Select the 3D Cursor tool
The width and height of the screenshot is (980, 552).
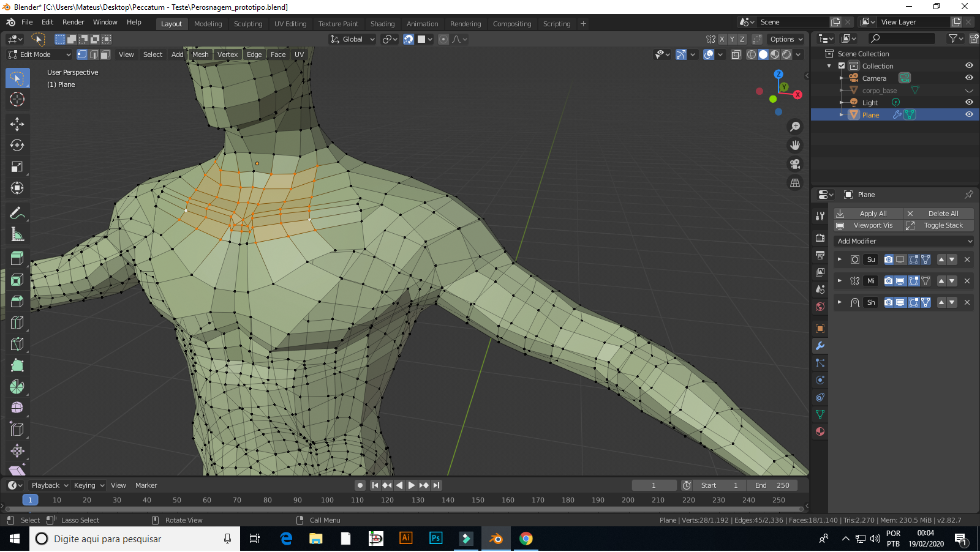pyautogui.click(x=17, y=99)
